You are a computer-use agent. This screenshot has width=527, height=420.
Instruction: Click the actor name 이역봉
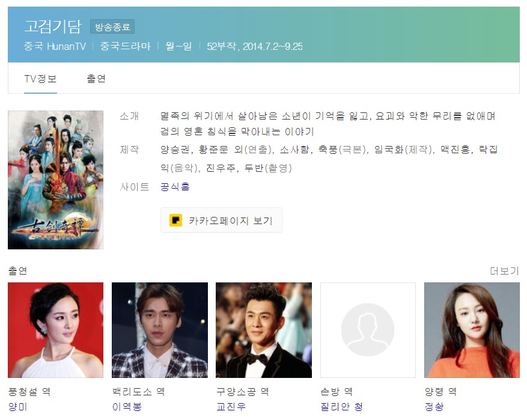[x=127, y=407]
